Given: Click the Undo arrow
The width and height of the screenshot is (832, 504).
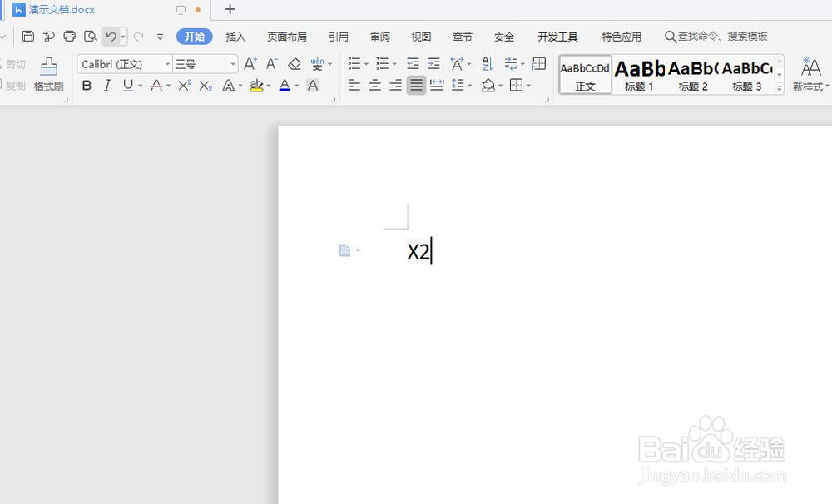Looking at the screenshot, I should coord(111,37).
